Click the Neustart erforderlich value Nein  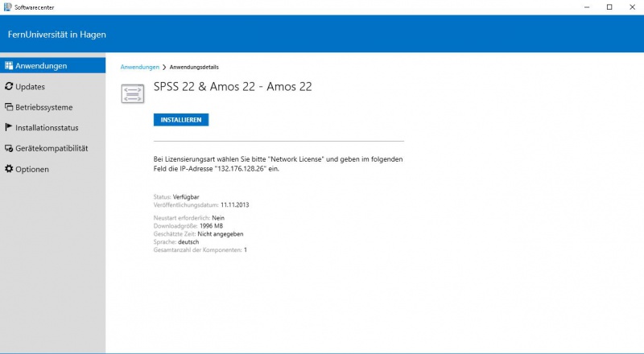(x=218, y=218)
